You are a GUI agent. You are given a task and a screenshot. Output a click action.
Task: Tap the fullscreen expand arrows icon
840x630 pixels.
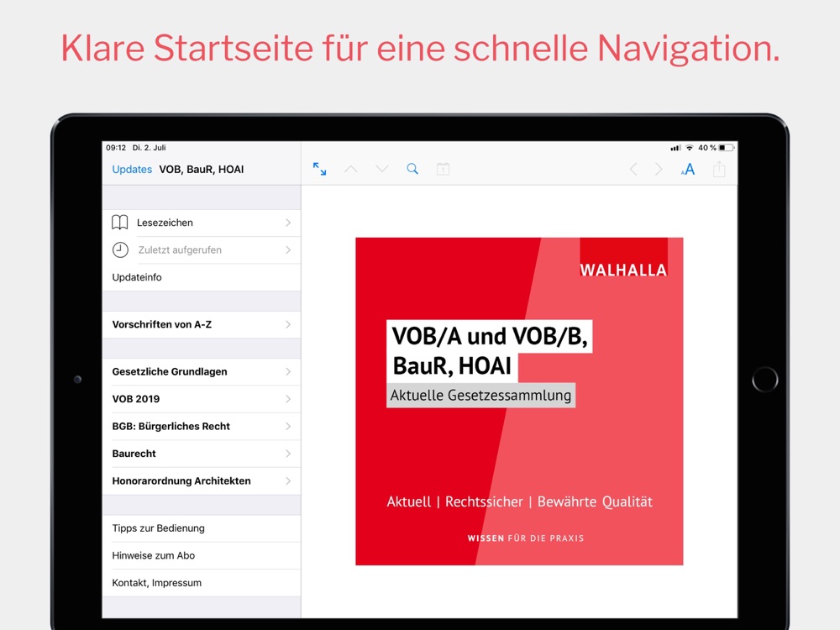319,169
